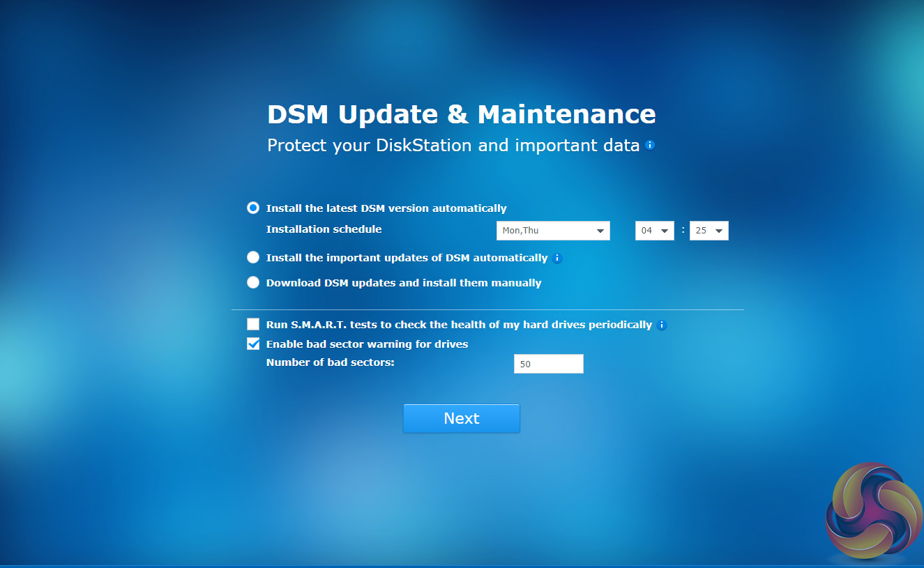Screen dimensions: 924x568
Task: Click the 'Installation schedule' label
Action: (x=324, y=229)
